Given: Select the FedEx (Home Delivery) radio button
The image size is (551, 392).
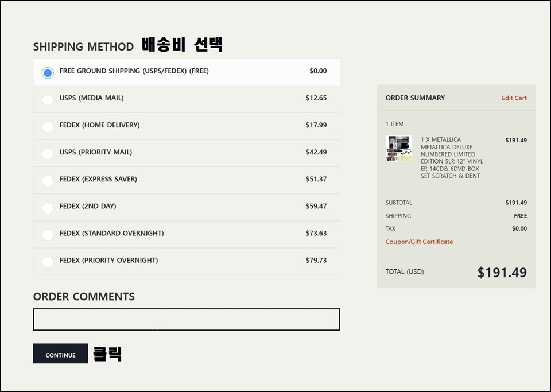Looking at the screenshot, I should (48, 127).
